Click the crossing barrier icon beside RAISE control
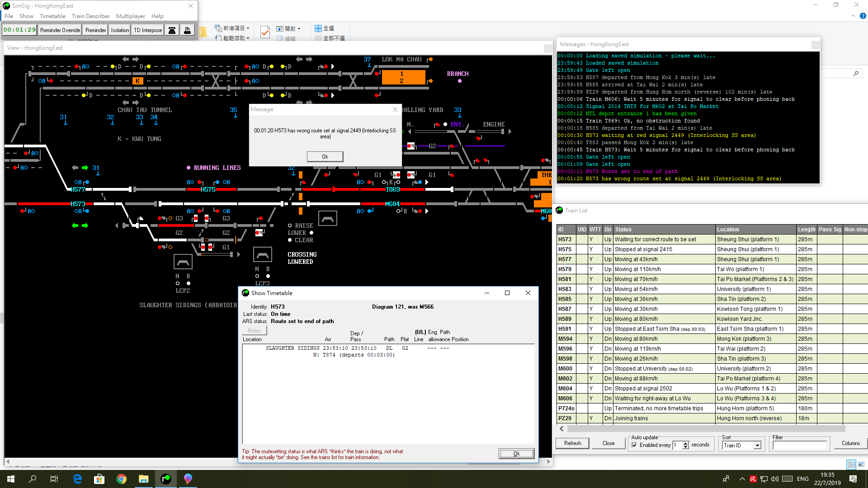This screenshot has width=868, height=488. coord(328,218)
